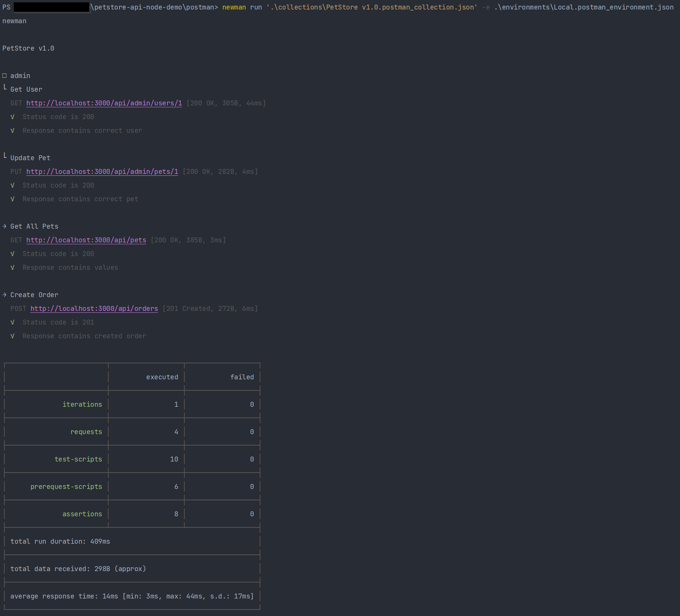Click the arrow icon before Get All Pets
The width and height of the screenshot is (680, 616).
(x=5, y=226)
